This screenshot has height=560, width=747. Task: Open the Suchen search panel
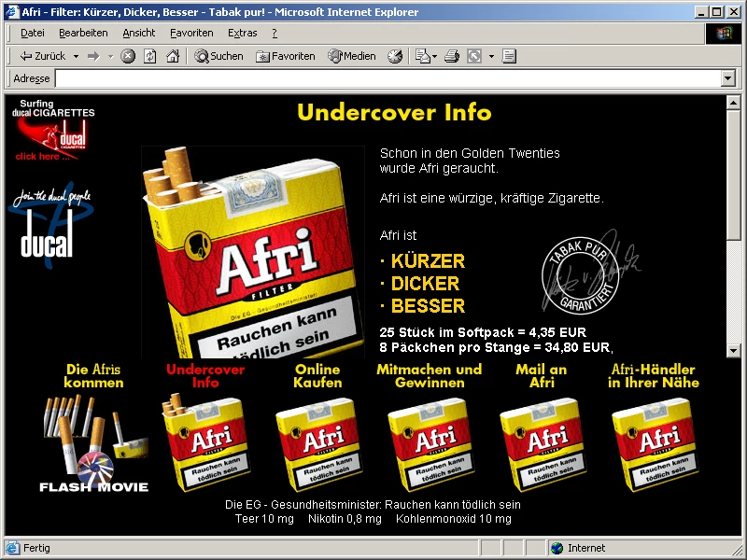pos(218,56)
